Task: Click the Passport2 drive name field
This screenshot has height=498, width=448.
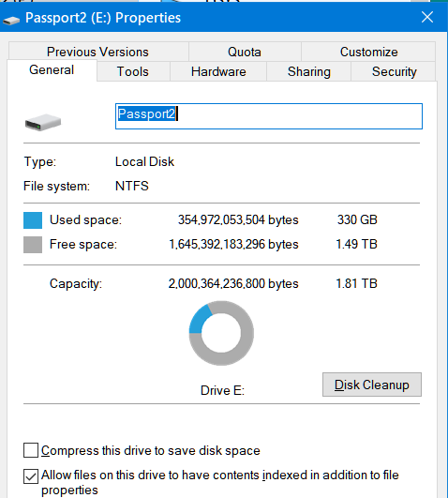Action: coord(269,116)
